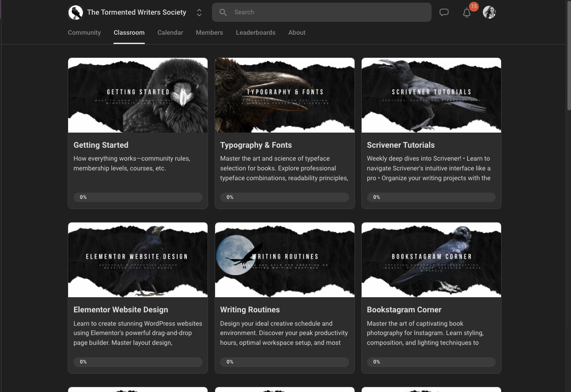Select the About tab
This screenshot has width=571, height=392.
tap(297, 32)
